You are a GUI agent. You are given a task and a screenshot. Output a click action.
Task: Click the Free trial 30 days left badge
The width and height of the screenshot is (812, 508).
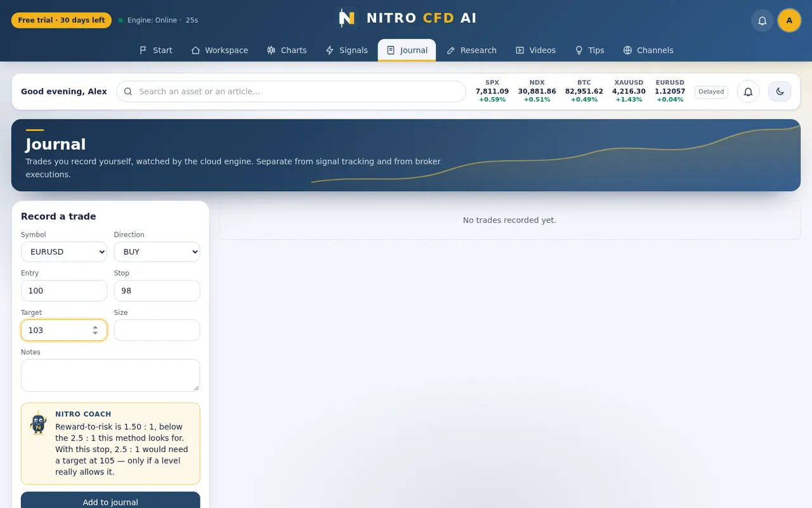click(62, 20)
